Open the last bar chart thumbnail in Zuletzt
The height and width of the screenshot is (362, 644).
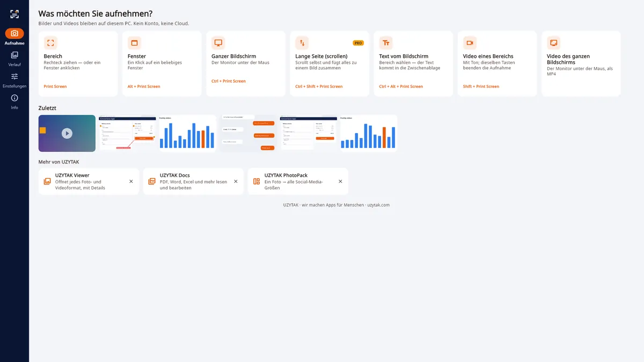369,134
